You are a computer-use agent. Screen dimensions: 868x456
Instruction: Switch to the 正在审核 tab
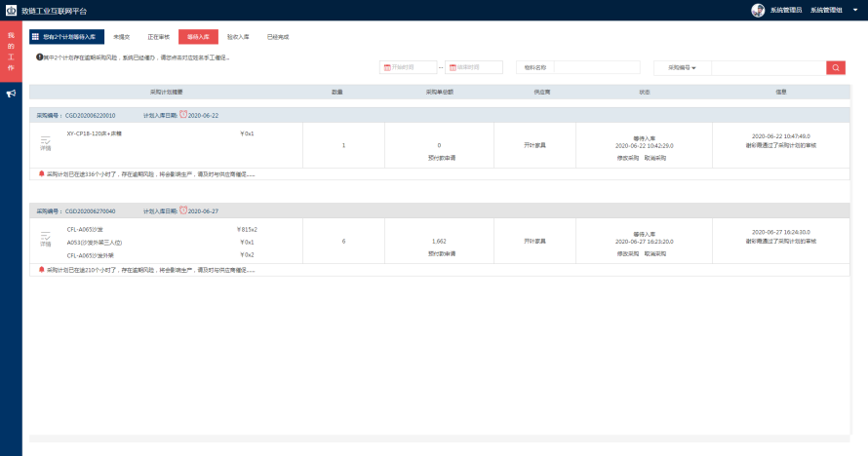158,37
